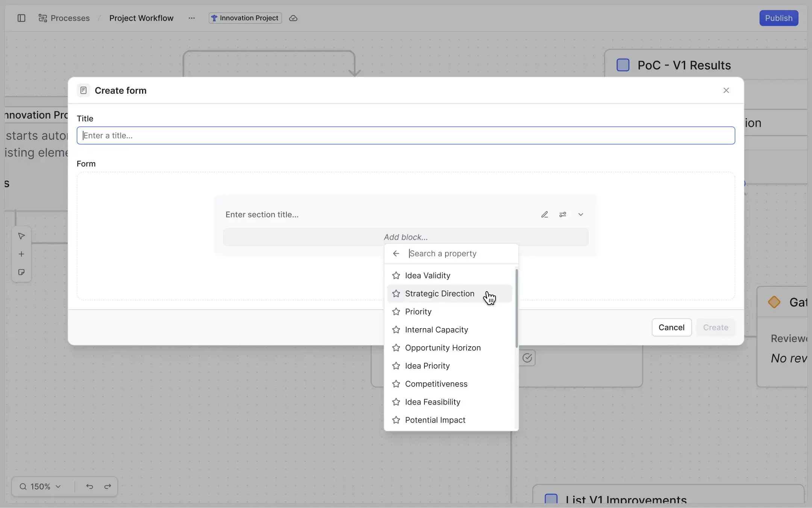
Task: Open the three-dot more options menu
Action: pyautogui.click(x=192, y=18)
